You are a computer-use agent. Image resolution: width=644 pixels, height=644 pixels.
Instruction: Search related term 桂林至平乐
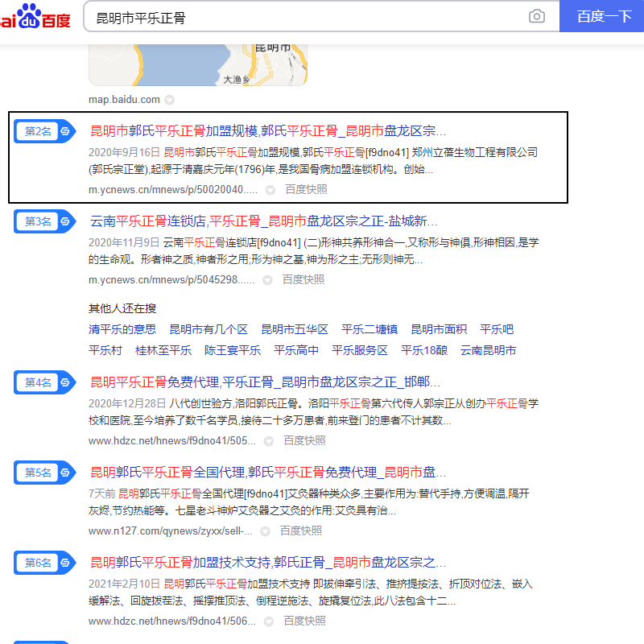click(163, 350)
